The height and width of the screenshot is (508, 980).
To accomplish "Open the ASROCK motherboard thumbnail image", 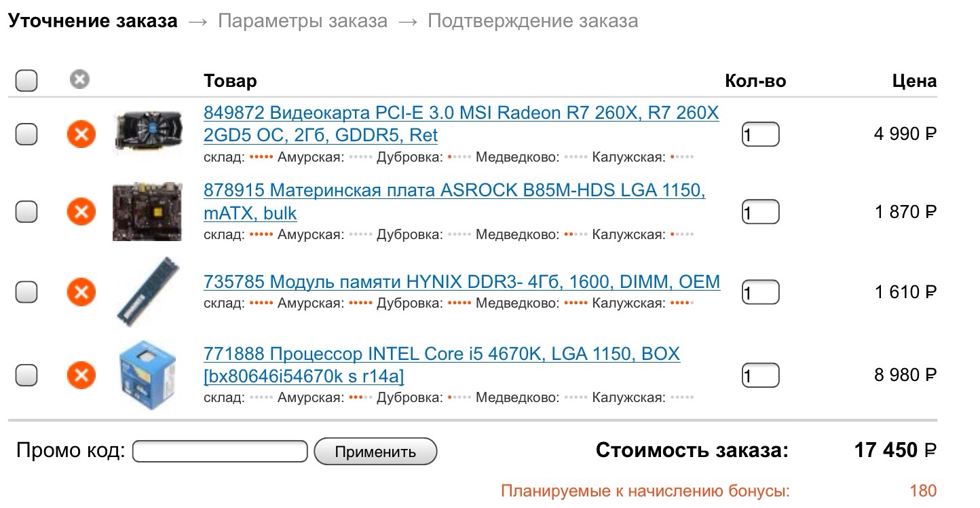I will click(147, 211).
